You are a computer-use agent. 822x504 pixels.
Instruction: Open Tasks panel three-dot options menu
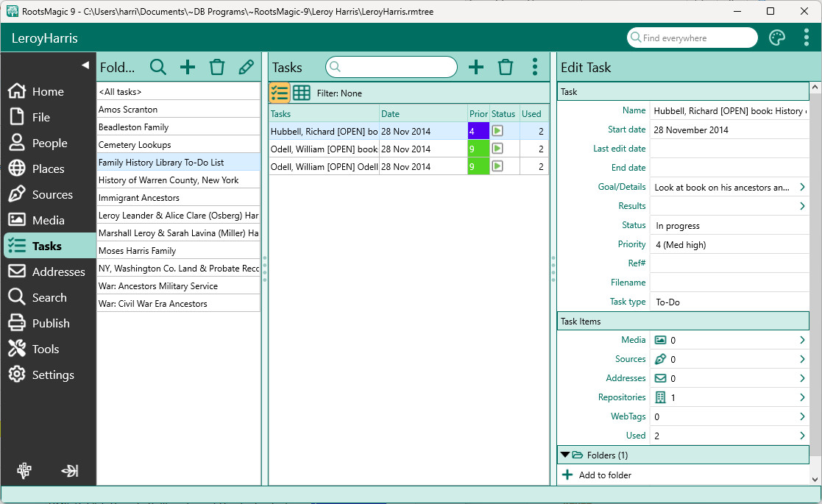pyautogui.click(x=535, y=68)
